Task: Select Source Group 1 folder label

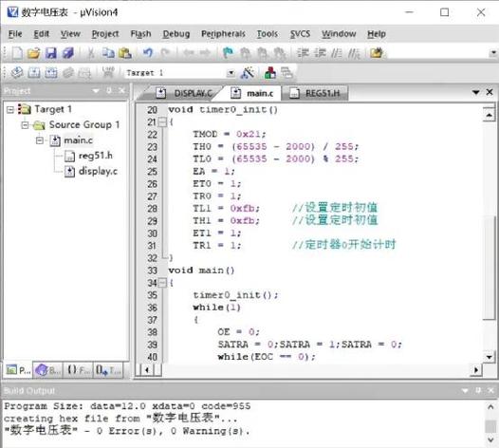Action: tap(84, 125)
